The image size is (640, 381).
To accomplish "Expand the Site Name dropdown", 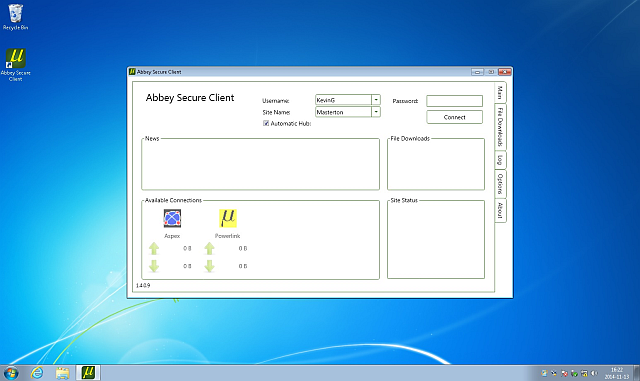I will pos(376,111).
